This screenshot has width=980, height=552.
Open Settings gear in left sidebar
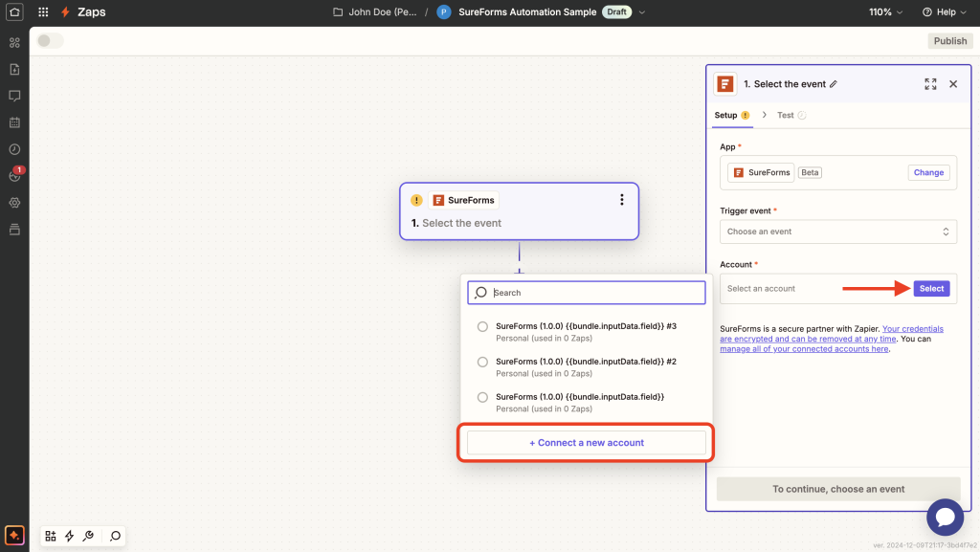tap(14, 203)
